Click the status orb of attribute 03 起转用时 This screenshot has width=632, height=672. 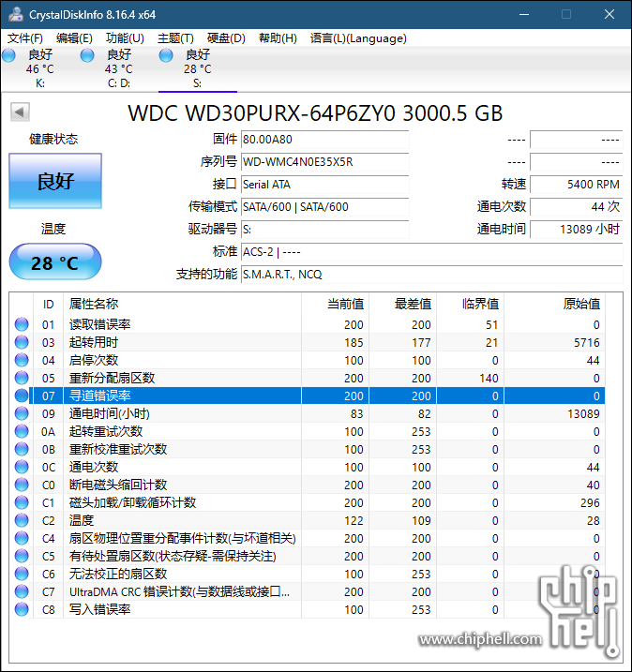click(22, 342)
